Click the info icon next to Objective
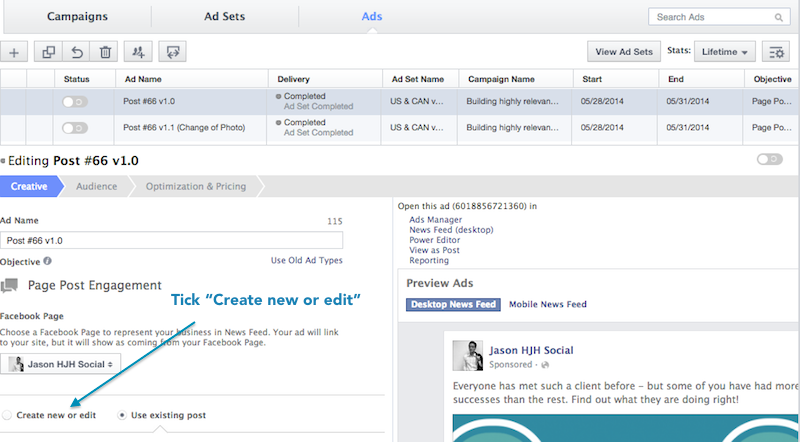This screenshot has height=442, width=800. [x=48, y=261]
